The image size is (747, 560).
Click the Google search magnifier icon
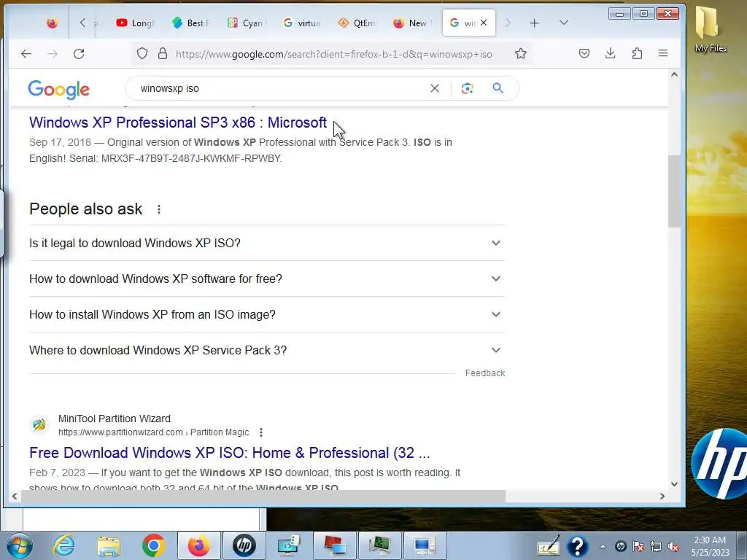coord(498,88)
